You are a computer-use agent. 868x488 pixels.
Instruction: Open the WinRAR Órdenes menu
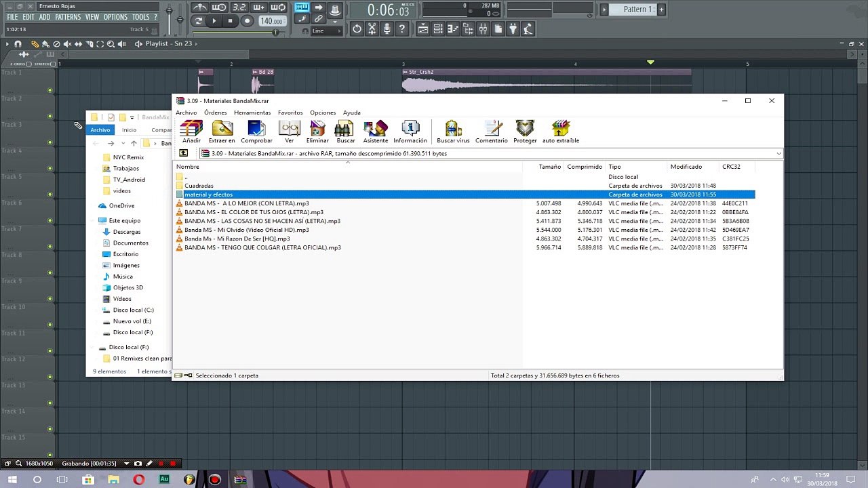coord(216,113)
